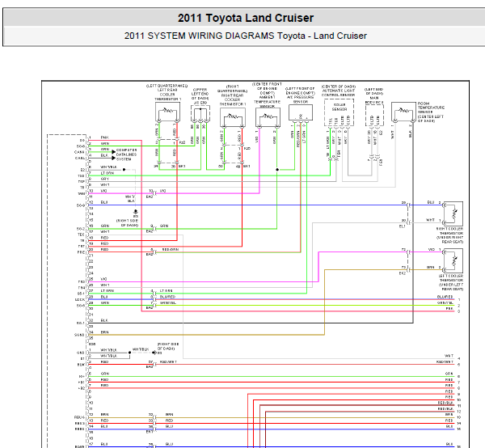This screenshot has height=448, width=485.
Task: Click the Ambient Temperature Sensor label
Action: [x=268, y=95]
